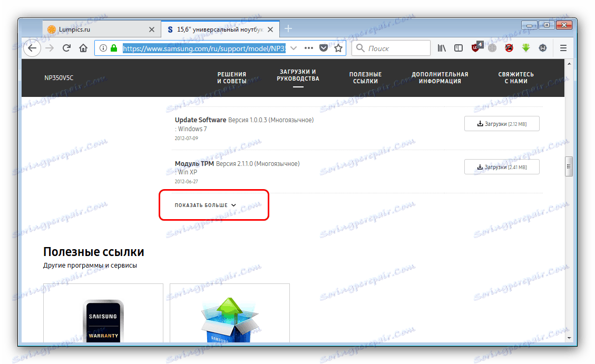Open the blue box update software thumbnail
The width and height of the screenshot is (595, 364).
[230, 313]
